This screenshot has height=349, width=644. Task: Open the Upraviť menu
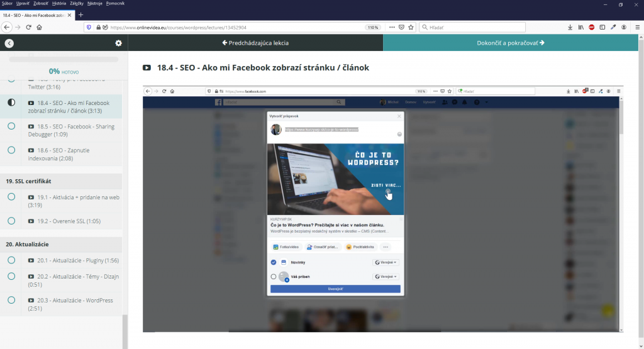[23, 3]
